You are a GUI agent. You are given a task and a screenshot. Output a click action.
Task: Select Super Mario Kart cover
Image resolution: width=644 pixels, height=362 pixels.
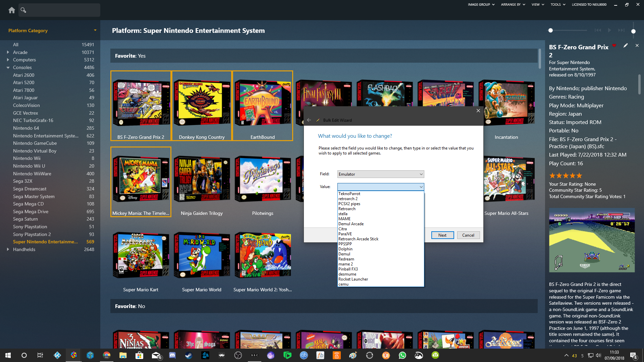click(x=141, y=255)
